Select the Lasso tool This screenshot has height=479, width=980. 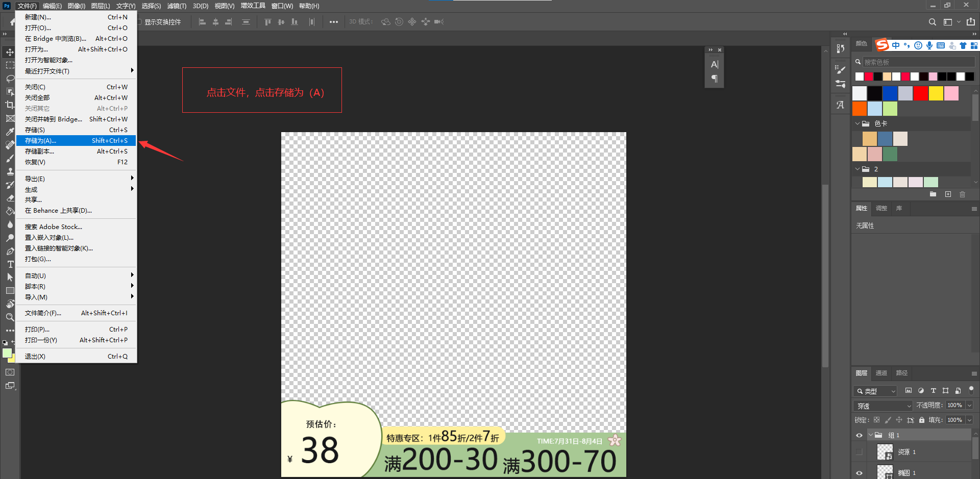click(x=10, y=79)
